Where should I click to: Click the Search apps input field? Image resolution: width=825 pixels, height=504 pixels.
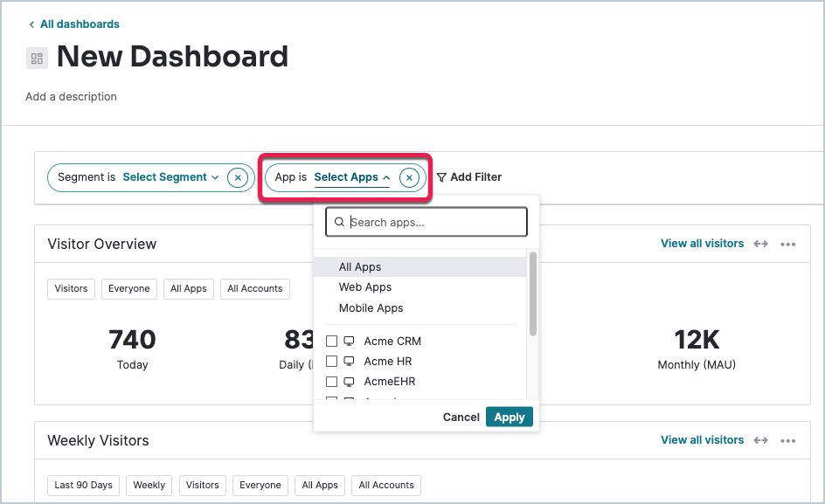point(433,223)
